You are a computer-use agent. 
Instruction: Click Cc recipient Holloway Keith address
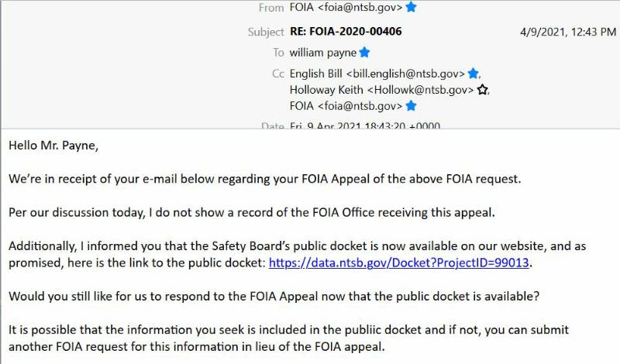coord(381,90)
